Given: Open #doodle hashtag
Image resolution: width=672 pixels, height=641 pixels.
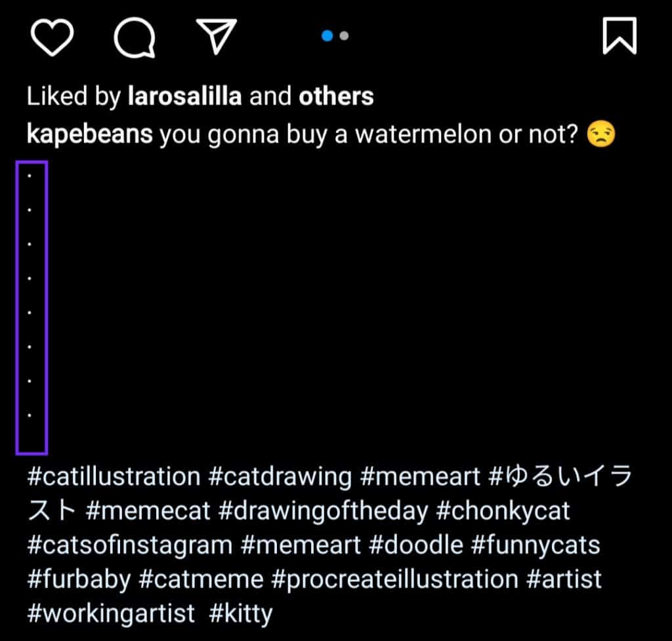Looking at the screenshot, I should 415,545.
